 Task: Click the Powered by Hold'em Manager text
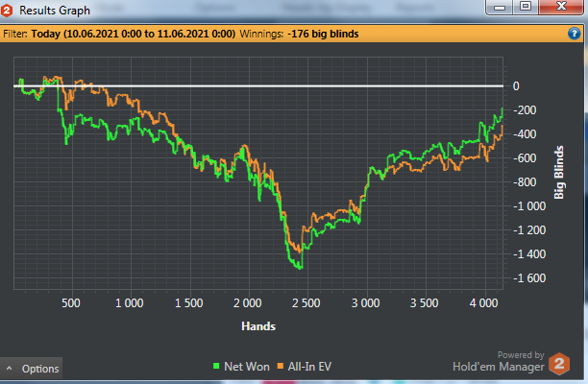point(499,362)
